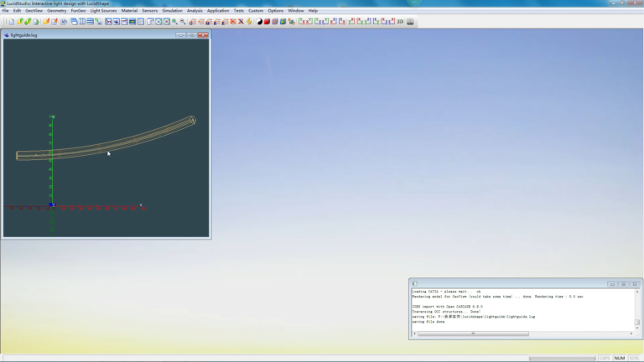Screen dimensions: 644x362
Task: Maximize the lightguide.lug view window
Action: [191, 35]
